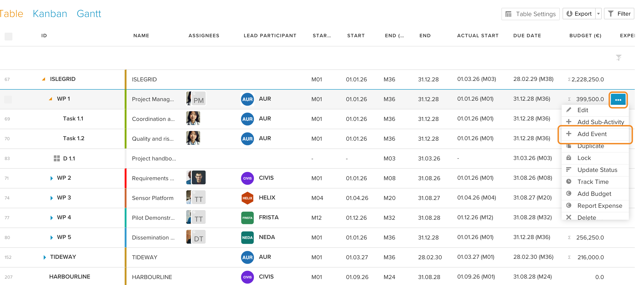Expand the WP 3 work package
This screenshot has width=644, height=285.
coord(52,198)
